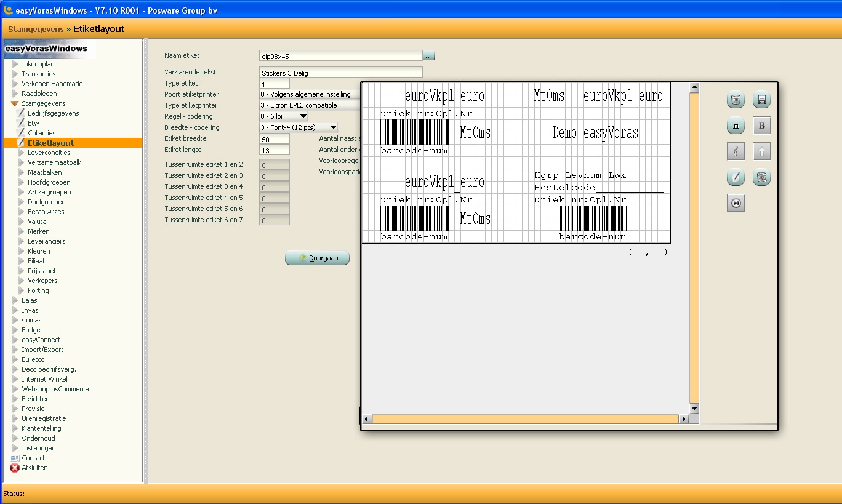The image size is (842, 504).
Task: Open Instellingen in the sidebar
Action: [38, 448]
